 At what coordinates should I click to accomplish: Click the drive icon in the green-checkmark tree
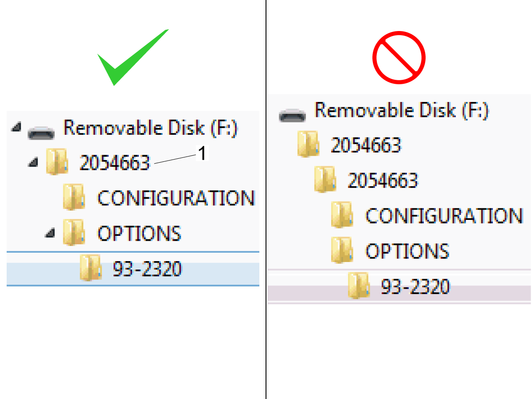pyautogui.click(x=41, y=131)
